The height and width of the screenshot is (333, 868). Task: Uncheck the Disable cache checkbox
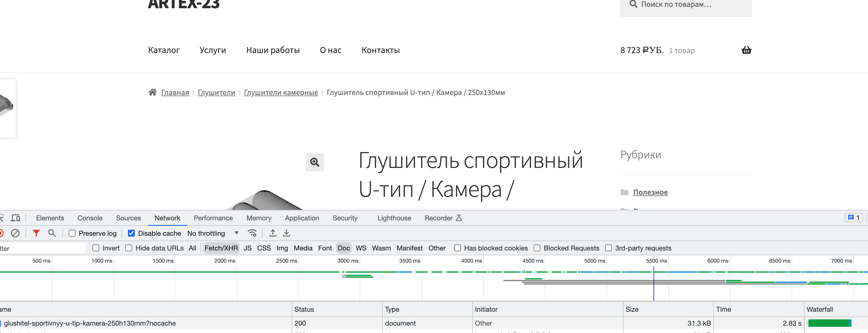click(131, 233)
